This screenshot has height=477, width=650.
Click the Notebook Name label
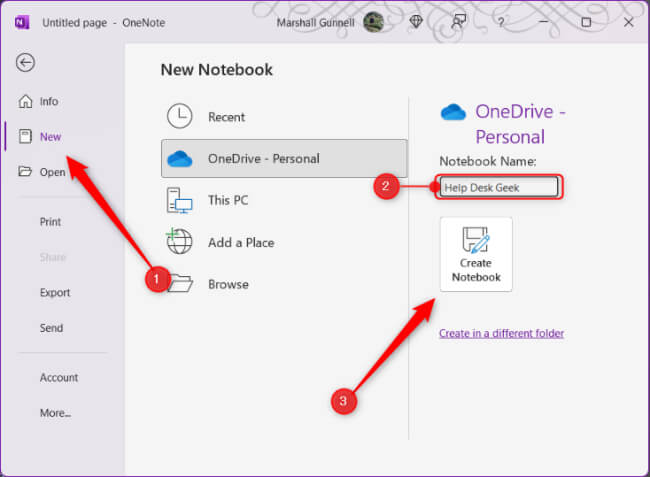[x=488, y=161]
